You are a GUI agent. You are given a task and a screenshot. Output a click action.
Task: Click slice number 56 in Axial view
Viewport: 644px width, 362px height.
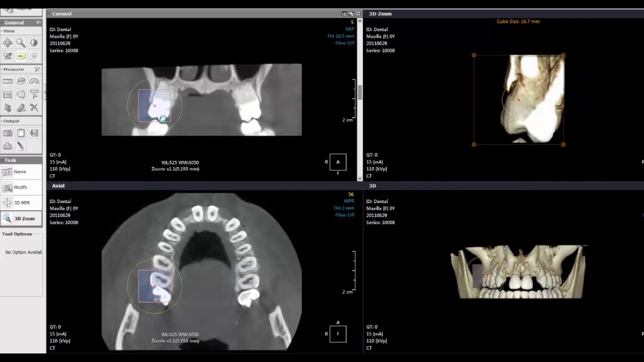[351, 195]
